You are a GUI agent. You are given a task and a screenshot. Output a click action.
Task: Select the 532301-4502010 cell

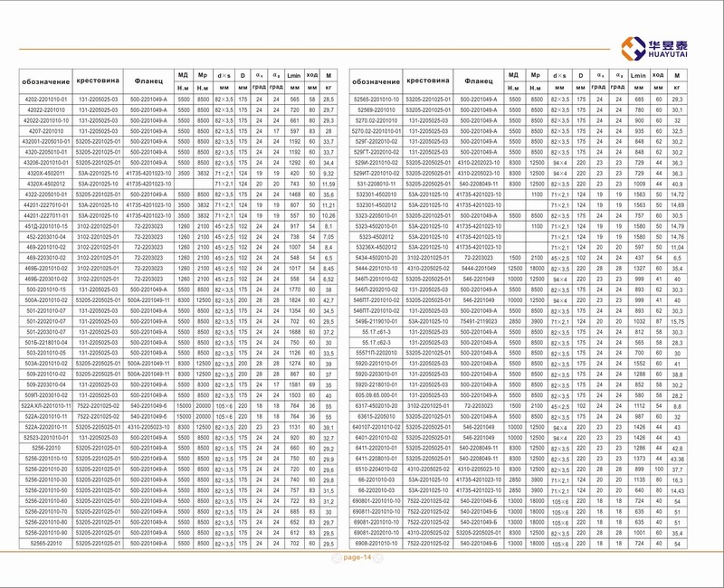(376, 194)
